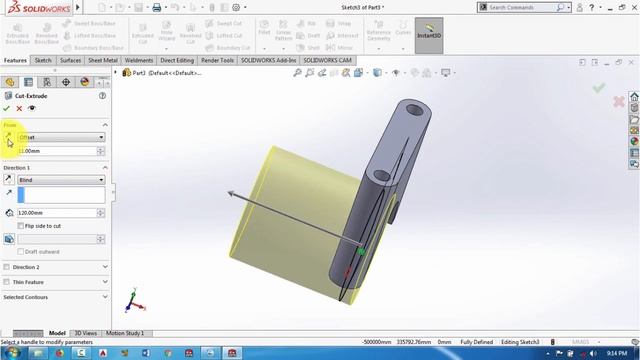This screenshot has height=360, width=640.
Task: Switch to the Motion Study 1 tab
Action: click(125, 333)
